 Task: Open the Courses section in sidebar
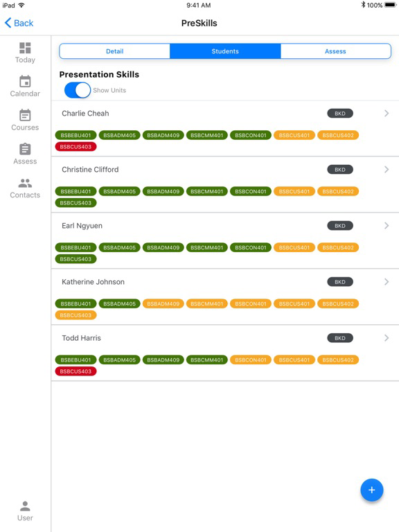click(25, 120)
